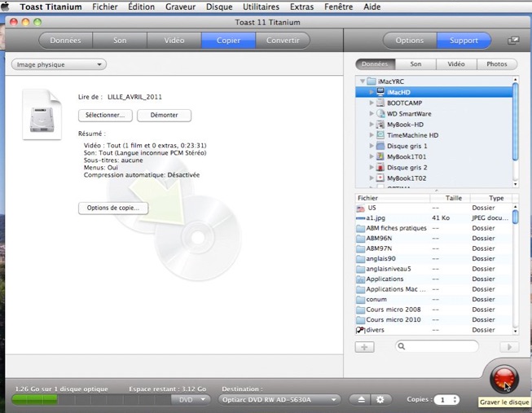The width and height of the screenshot is (532, 413).
Task: Open the Image physique dropdown
Action: pyautogui.click(x=59, y=64)
